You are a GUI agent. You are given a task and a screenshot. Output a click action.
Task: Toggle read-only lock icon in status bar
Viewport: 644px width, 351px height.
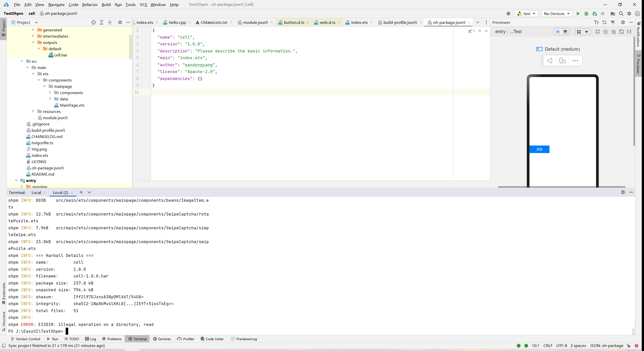point(628,346)
